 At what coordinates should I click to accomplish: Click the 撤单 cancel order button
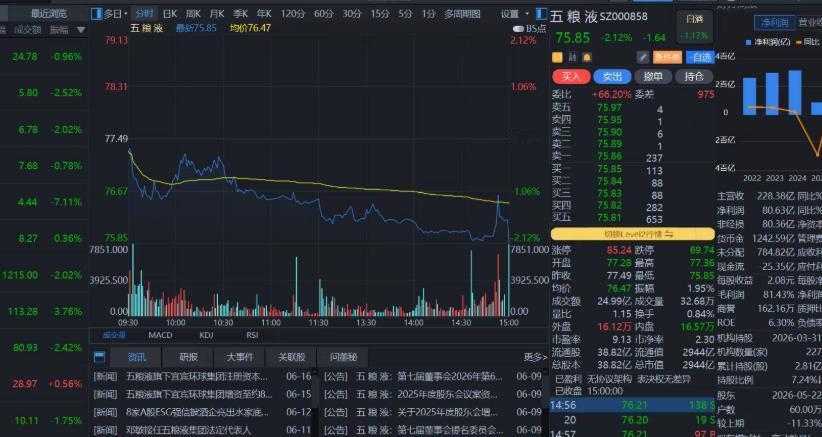click(x=653, y=77)
